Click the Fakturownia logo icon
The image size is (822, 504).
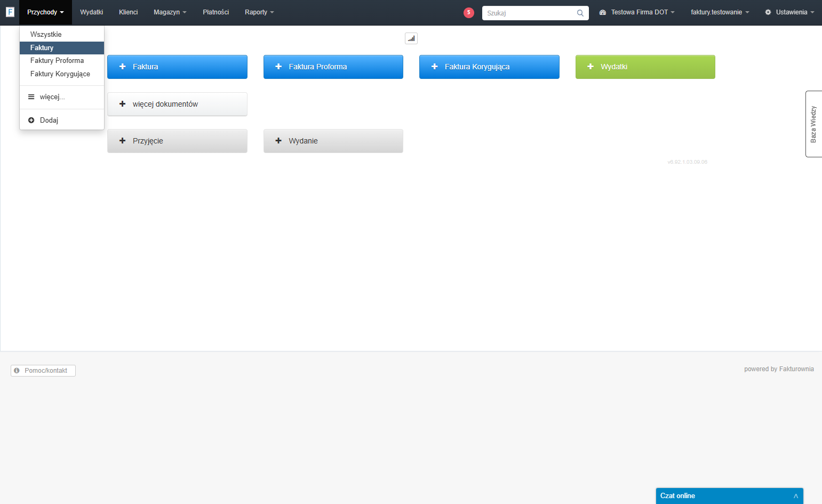10,12
